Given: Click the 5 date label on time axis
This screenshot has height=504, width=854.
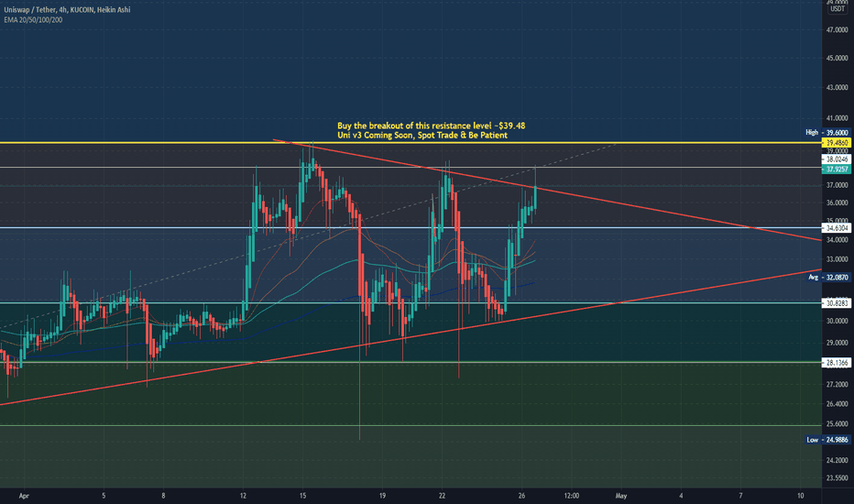Looking at the screenshot, I should tap(104, 496).
